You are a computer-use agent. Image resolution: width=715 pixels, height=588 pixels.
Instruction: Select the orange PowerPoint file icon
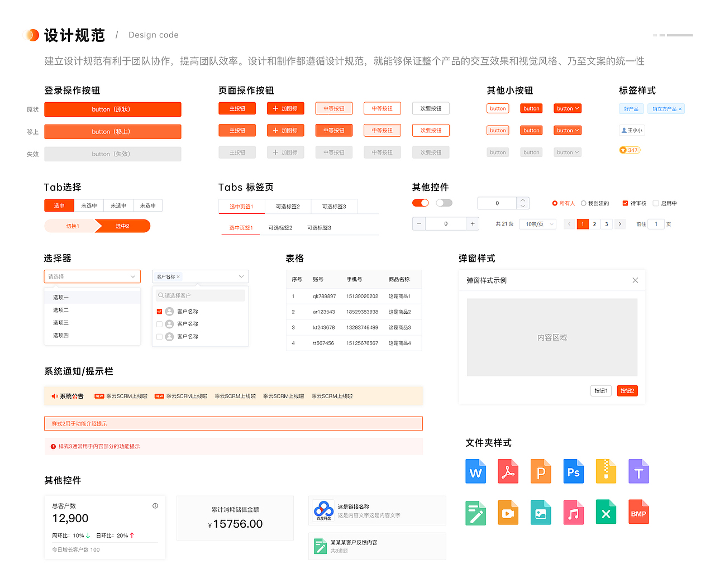[541, 471]
